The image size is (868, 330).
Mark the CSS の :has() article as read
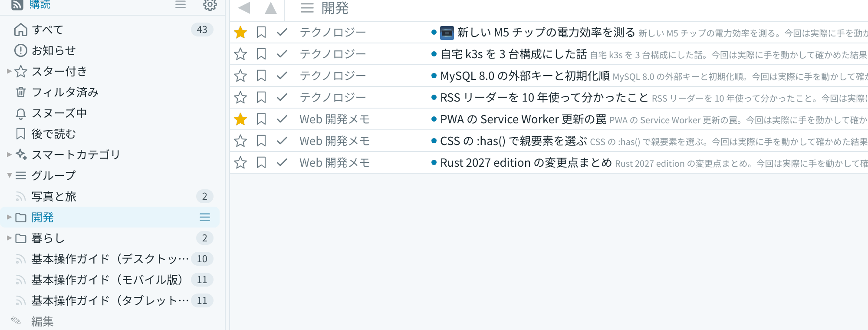point(282,141)
